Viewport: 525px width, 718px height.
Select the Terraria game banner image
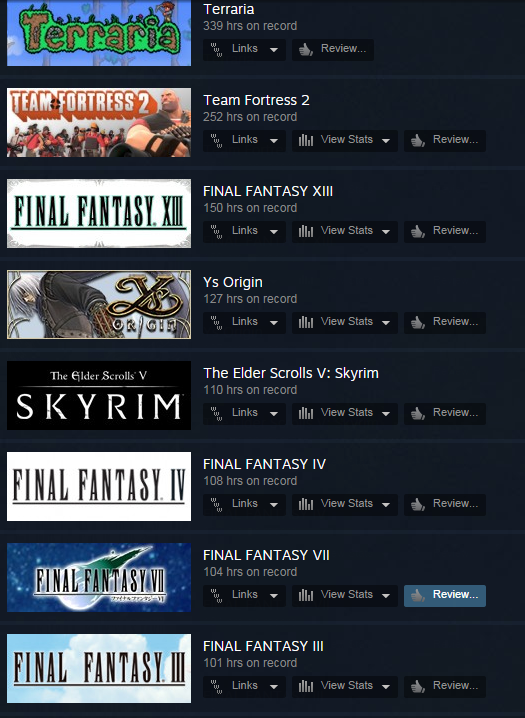[x=99, y=33]
